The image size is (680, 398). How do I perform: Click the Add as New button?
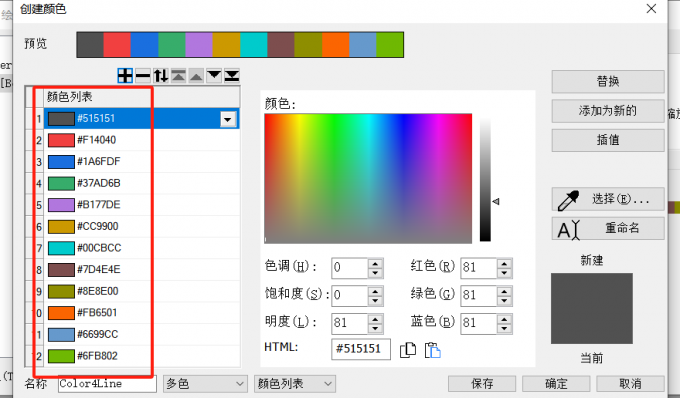608,111
